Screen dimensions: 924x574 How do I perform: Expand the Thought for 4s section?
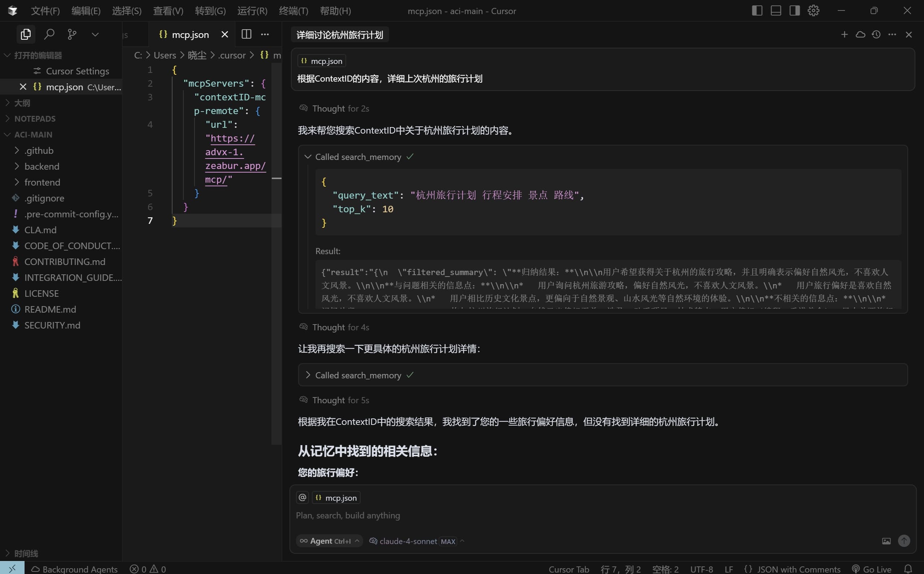334,327
